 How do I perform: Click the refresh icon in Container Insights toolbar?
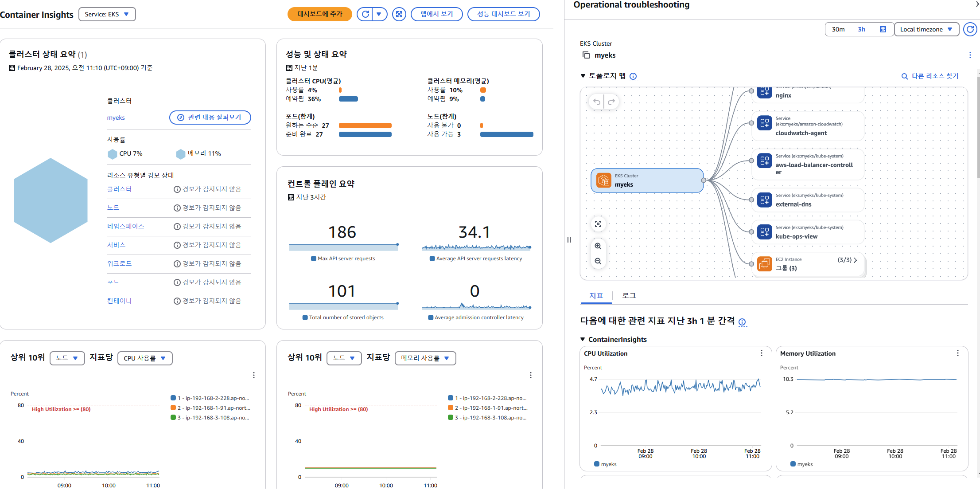pyautogui.click(x=366, y=14)
